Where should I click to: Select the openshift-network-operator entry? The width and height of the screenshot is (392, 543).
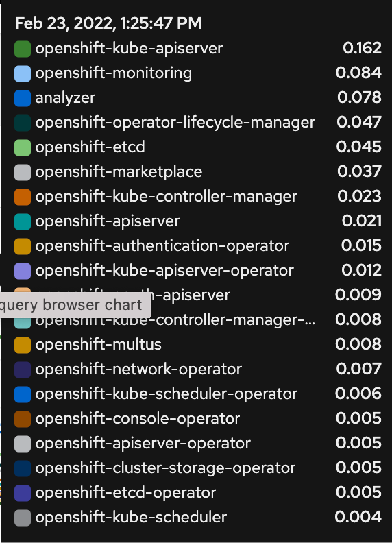point(138,369)
